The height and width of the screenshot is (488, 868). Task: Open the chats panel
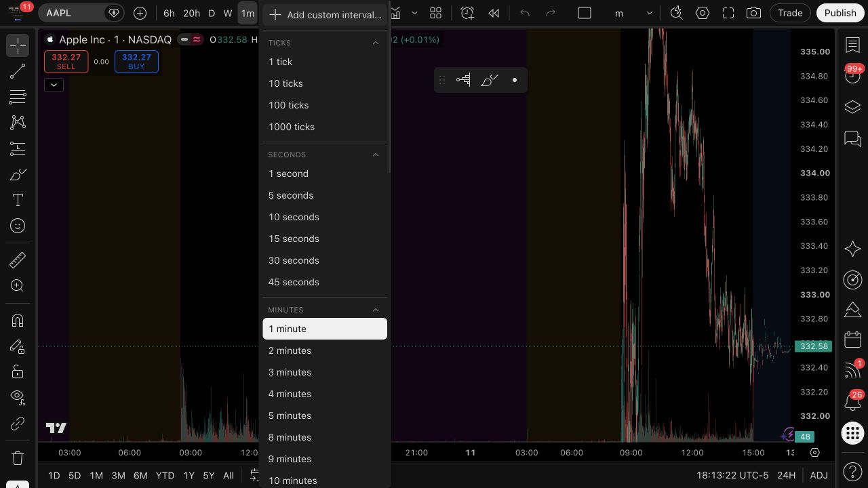[852, 138]
